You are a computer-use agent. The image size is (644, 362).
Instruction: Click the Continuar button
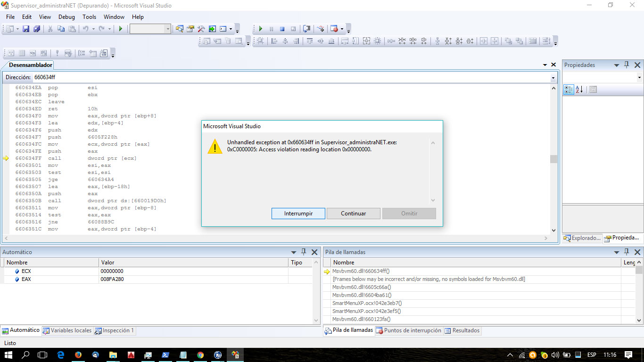pos(354,214)
